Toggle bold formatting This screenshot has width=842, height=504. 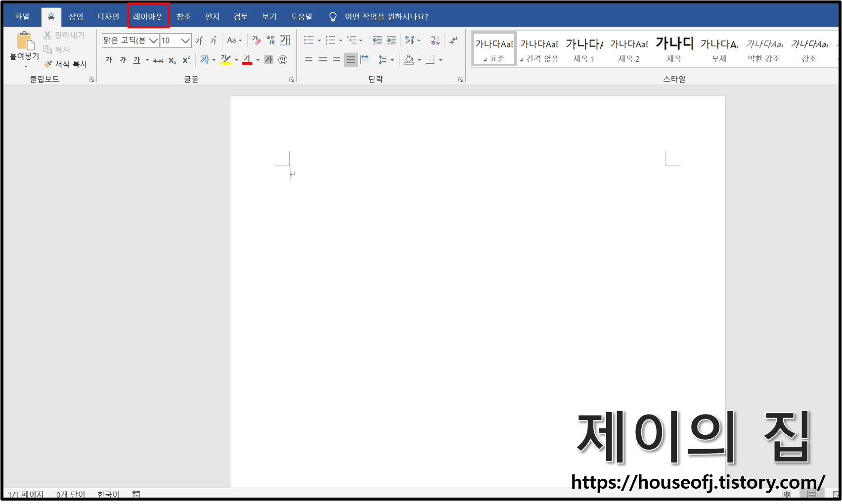point(109,60)
